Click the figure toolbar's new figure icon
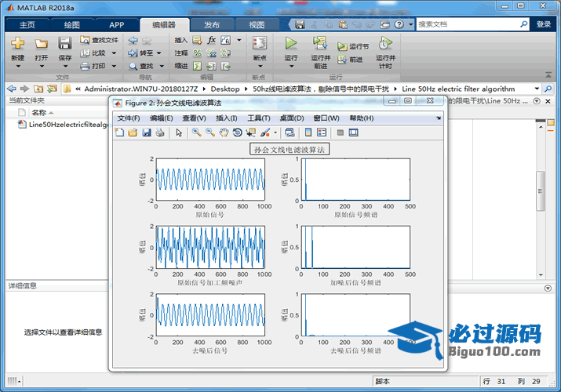Image resolution: width=561 pixels, height=392 pixels. click(119, 132)
